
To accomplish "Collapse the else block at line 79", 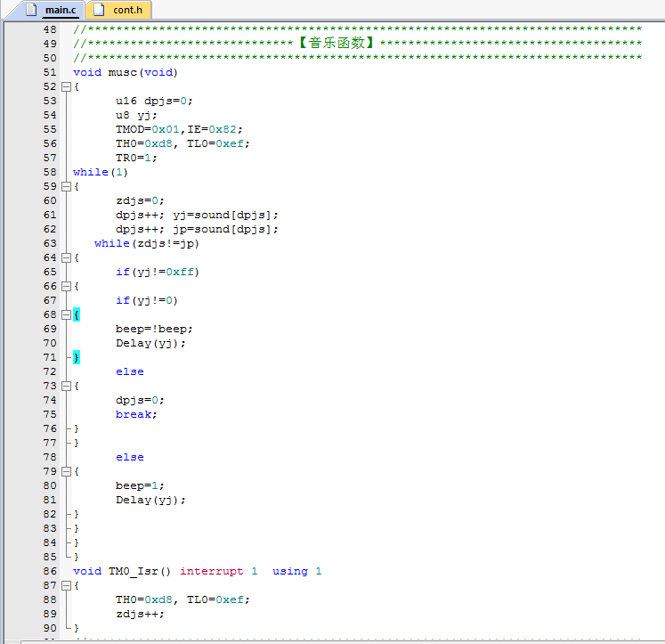I will 66,471.
